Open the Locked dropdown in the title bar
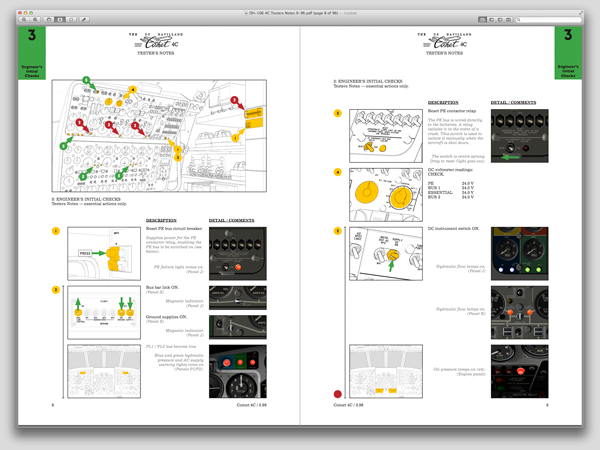Image resolution: width=600 pixels, height=450 pixels. [x=350, y=13]
